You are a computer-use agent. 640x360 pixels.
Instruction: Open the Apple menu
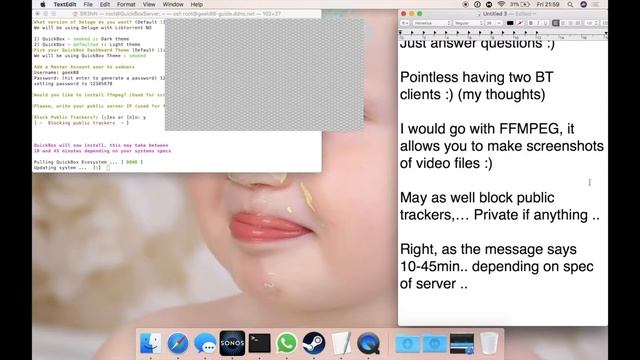(43, 4)
